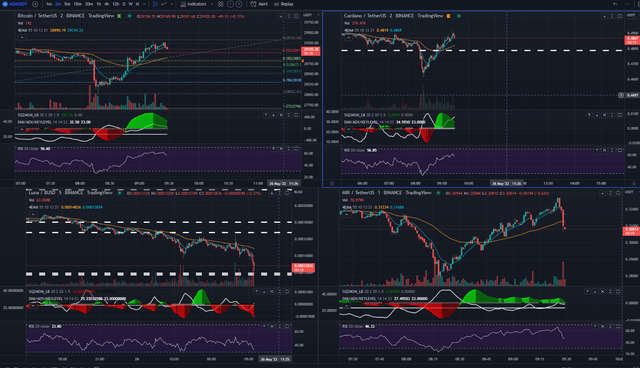Switch to the 15m timeframe
640x368 pixels.
coord(78,4)
